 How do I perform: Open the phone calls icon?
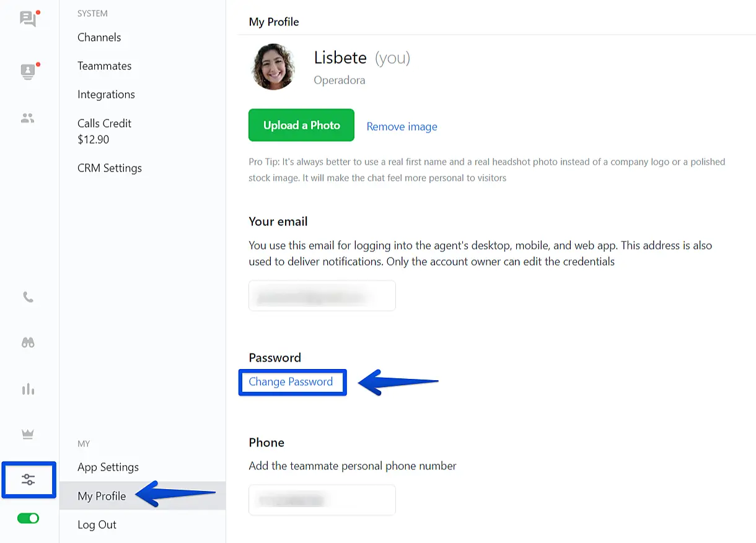pos(29,297)
